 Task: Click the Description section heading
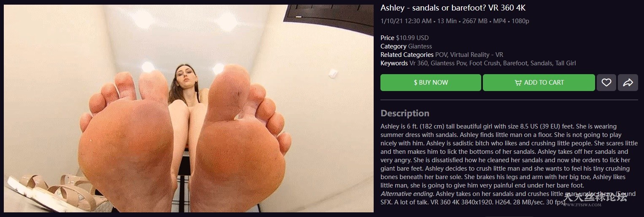click(x=405, y=113)
